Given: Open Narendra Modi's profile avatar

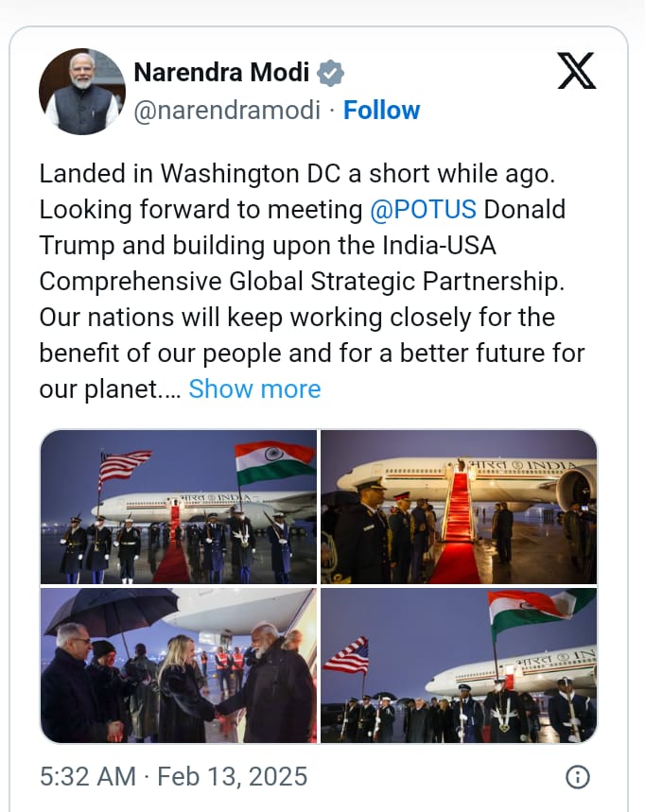Looking at the screenshot, I should 82,92.
